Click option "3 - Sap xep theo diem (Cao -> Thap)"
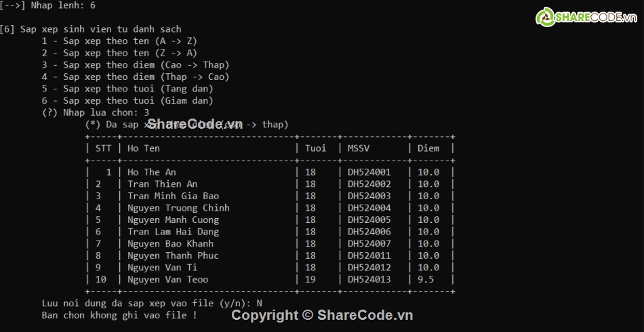Image resolution: width=644 pixels, height=332 pixels. pyautogui.click(x=136, y=65)
